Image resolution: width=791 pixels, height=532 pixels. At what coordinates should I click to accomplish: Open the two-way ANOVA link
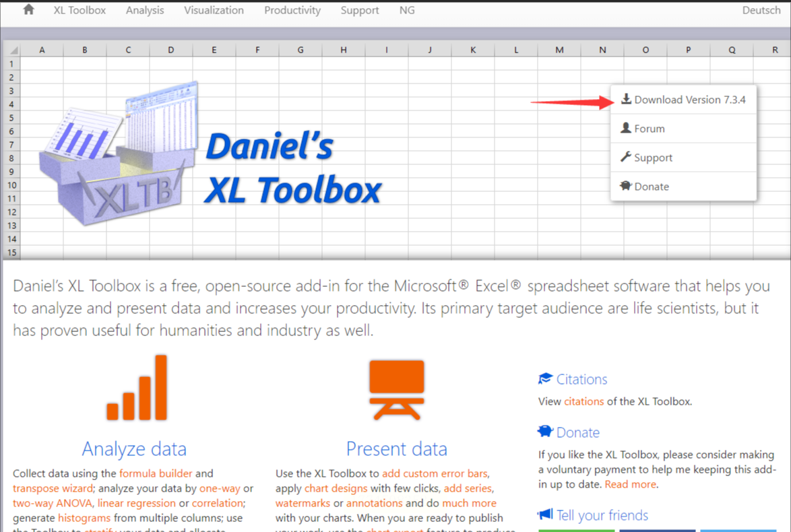tap(53, 503)
